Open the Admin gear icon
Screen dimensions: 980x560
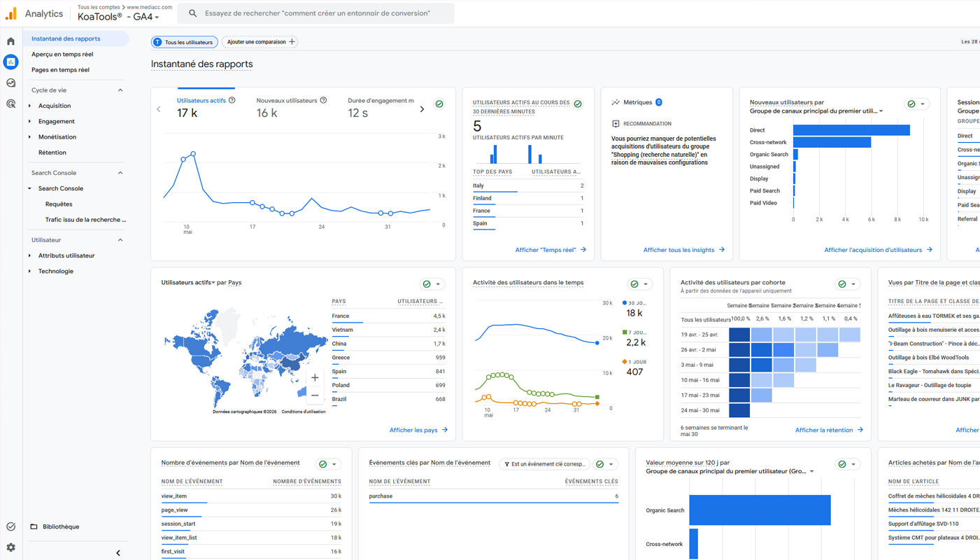[x=10, y=547]
